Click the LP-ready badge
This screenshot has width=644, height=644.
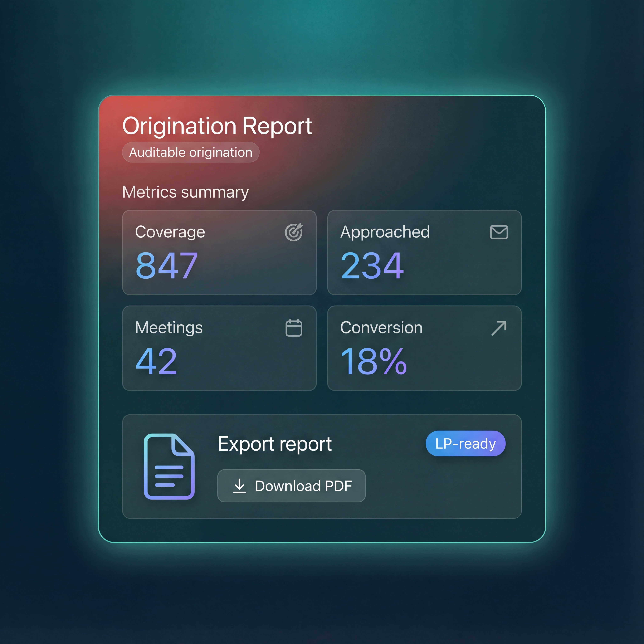point(465,443)
